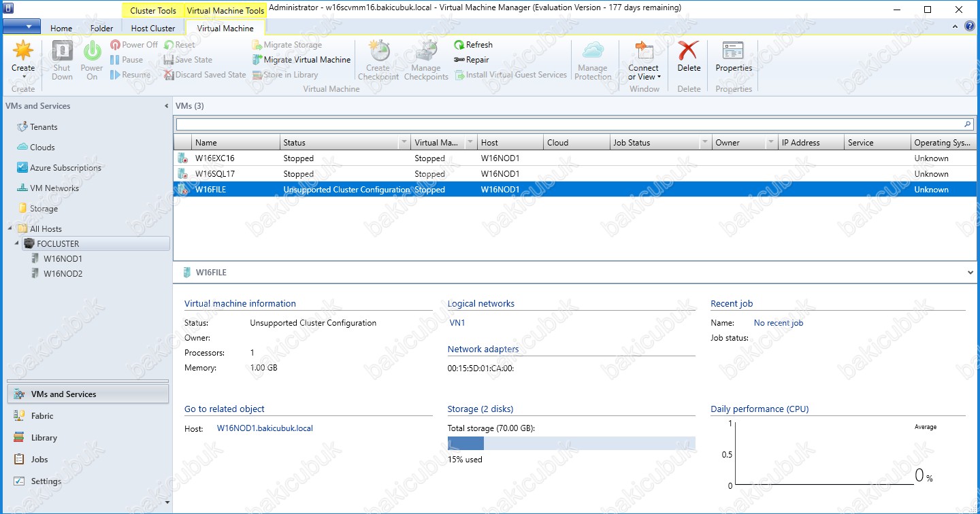Click the VN1 logical network link
This screenshot has height=514, width=980.
pyautogui.click(x=457, y=324)
